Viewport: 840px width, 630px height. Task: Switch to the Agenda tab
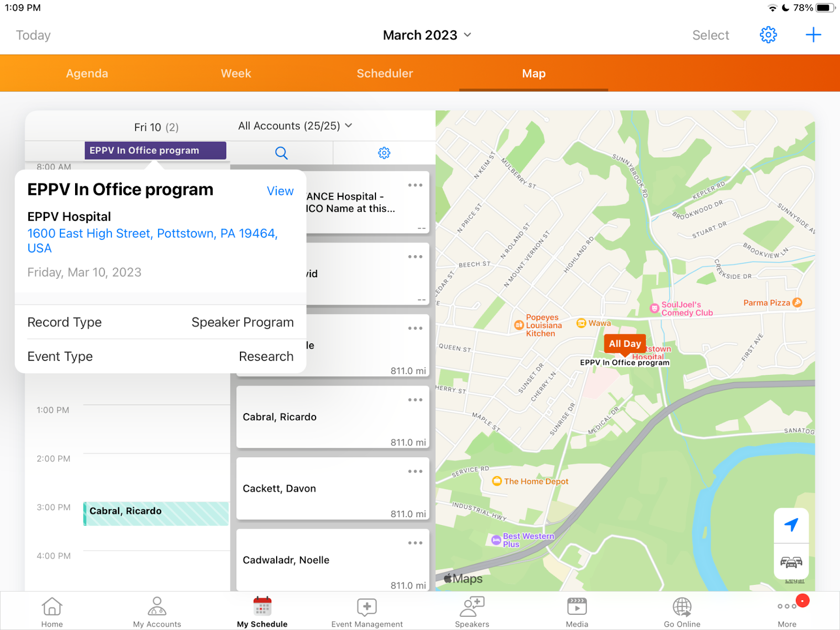coord(87,73)
